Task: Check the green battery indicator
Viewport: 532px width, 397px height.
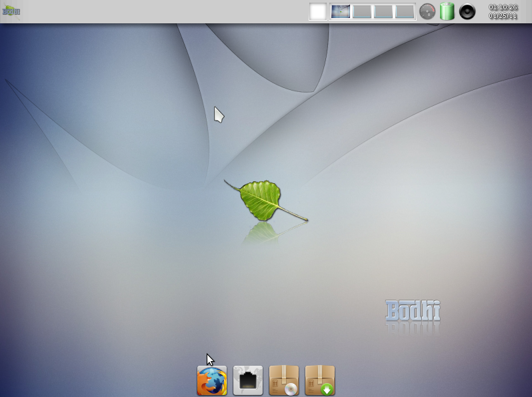Action: coord(447,11)
